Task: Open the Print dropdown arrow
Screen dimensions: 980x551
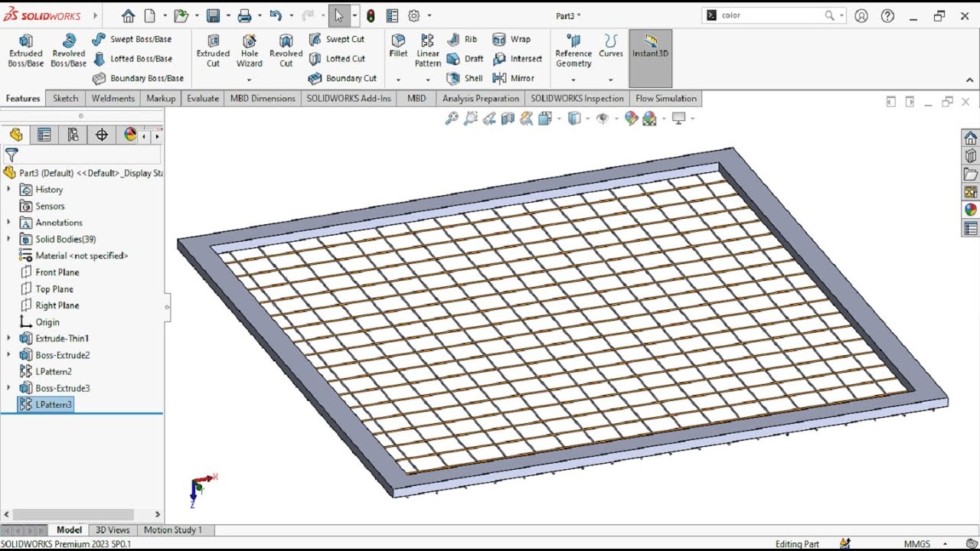Action: pyautogui.click(x=260, y=15)
